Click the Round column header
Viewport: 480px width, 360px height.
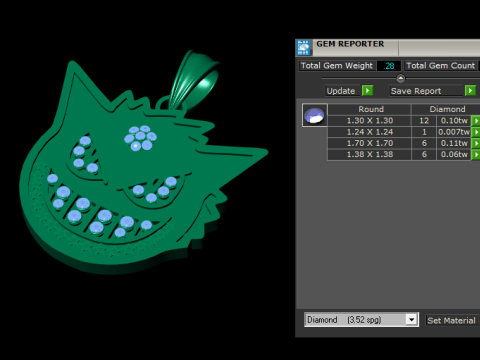[x=369, y=109]
